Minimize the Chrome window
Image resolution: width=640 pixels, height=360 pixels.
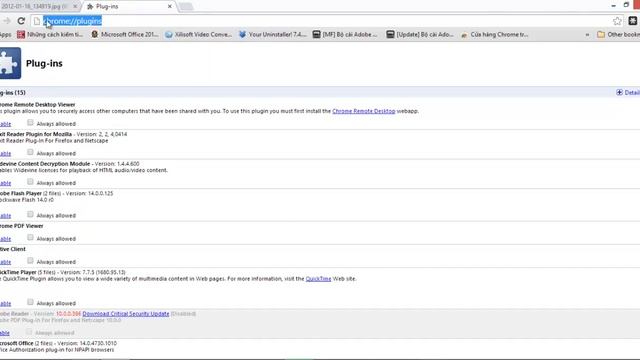pos(613,6)
